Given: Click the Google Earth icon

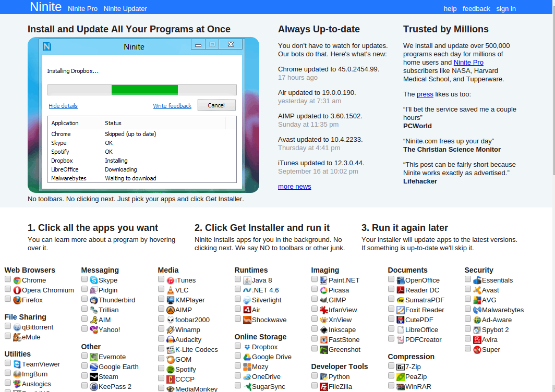Looking at the screenshot, I should (x=94, y=367).
